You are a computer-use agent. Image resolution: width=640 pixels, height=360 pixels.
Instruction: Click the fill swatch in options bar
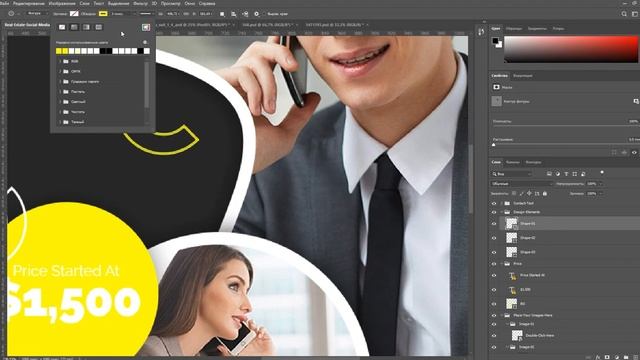74,13
